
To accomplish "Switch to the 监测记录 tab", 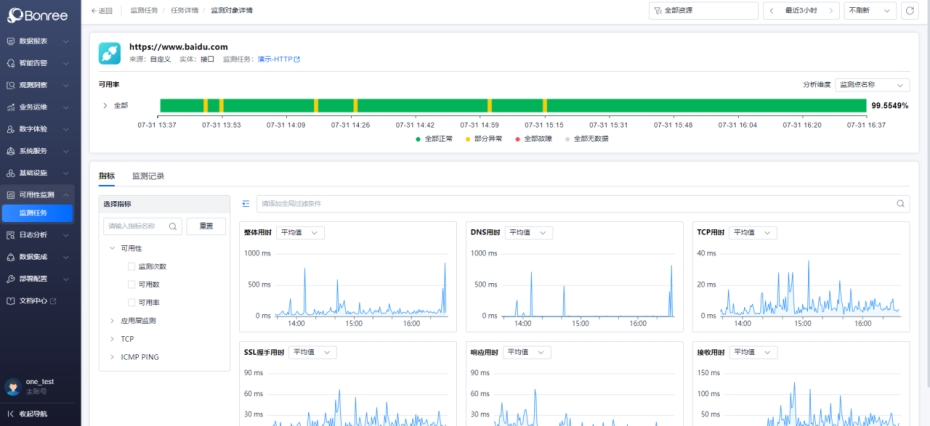I will (x=148, y=176).
